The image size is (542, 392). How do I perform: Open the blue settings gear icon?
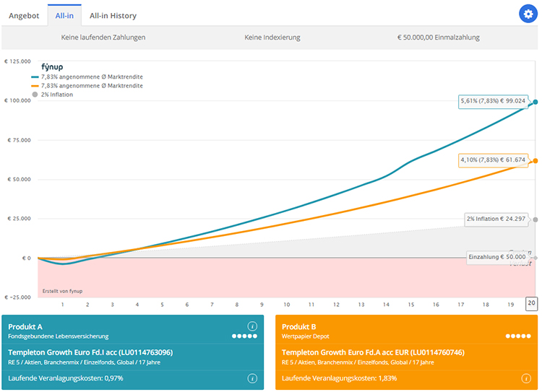(x=528, y=14)
